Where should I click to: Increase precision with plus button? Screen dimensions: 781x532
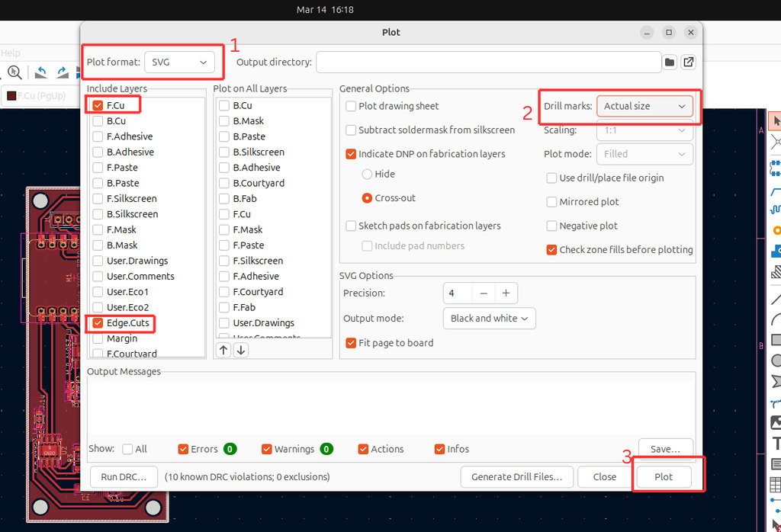506,293
